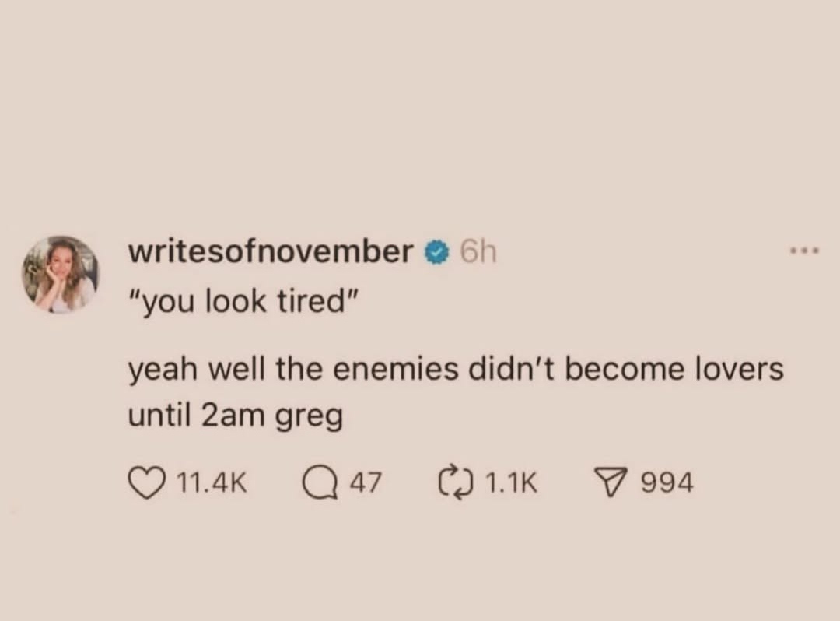840x621 pixels.
Task: View the 47 replies count
Action: pos(366,482)
